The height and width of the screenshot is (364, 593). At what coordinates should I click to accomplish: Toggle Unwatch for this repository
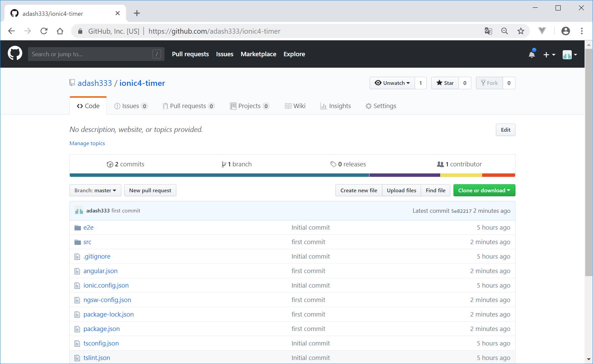coord(392,83)
